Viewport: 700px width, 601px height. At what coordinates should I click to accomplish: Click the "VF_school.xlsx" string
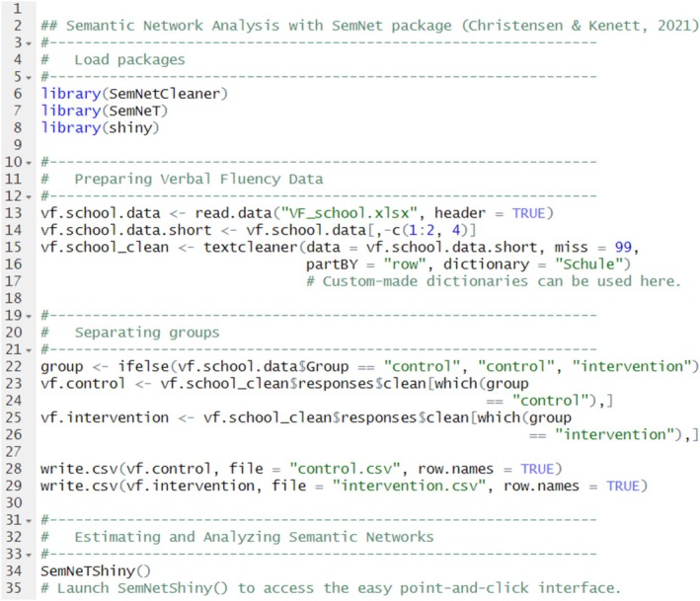click(x=350, y=213)
